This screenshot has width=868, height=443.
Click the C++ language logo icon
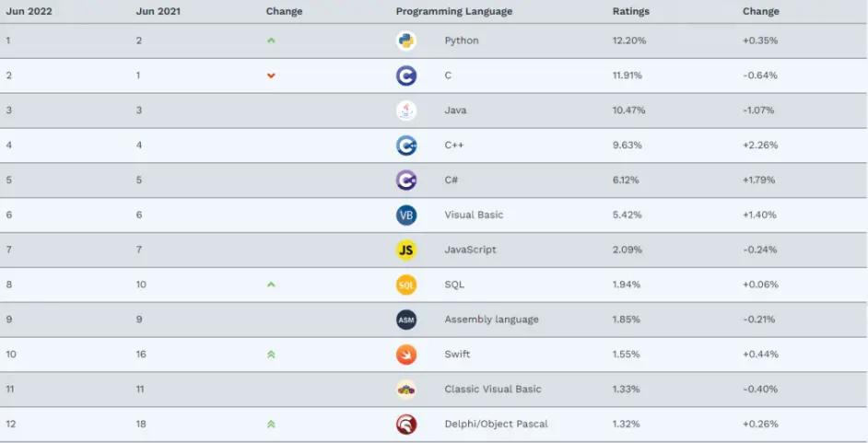click(x=406, y=146)
